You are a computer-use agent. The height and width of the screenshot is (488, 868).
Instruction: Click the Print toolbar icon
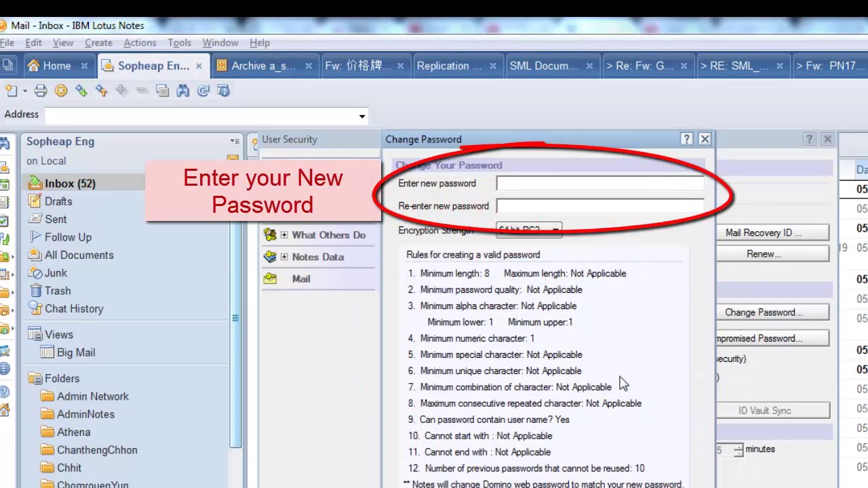click(41, 90)
